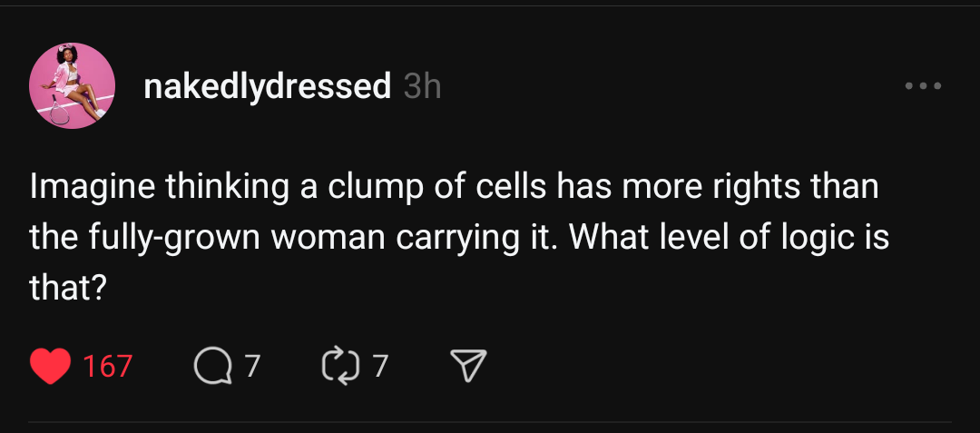This screenshot has width=980, height=433.
Task: Repost using the circular arrows icon
Action: click(339, 366)
